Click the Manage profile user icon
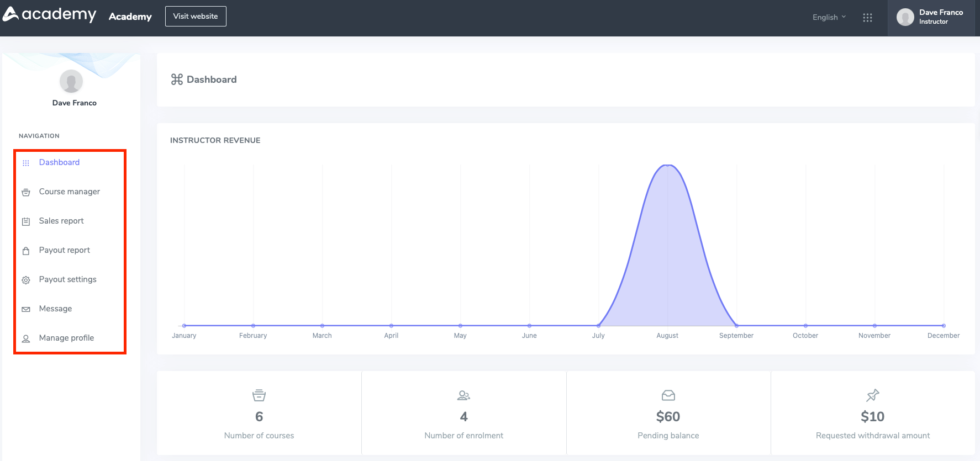Screen dimensions: 980x461 (x=26, y=338)
